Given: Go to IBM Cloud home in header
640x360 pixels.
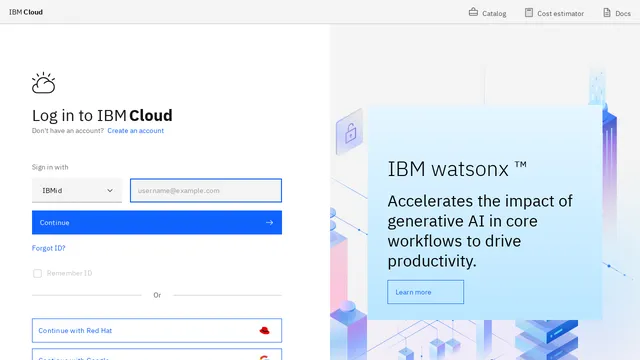Looking at the screenshot, I should pos(26,12).
